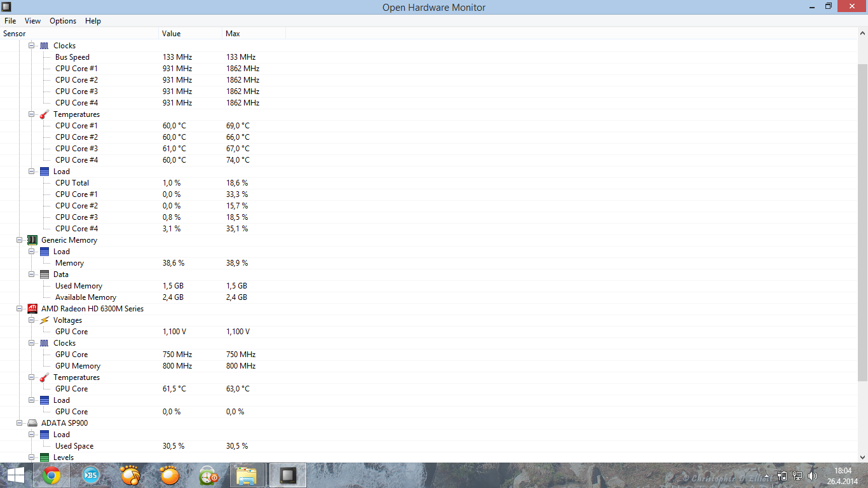Screen dimensions: 868x488
Task: Click the network connection tray icon
Action: [x=797, y=475]
